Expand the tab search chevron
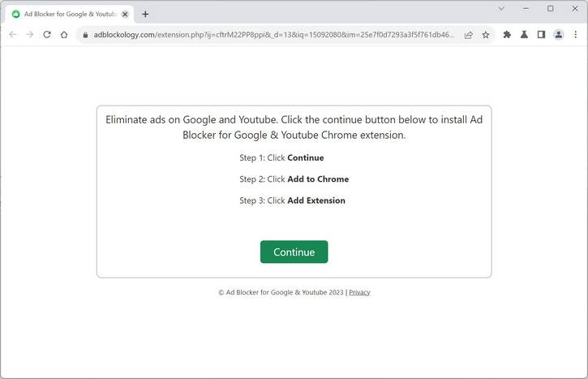Screen dimensions: 588x379 501,9
